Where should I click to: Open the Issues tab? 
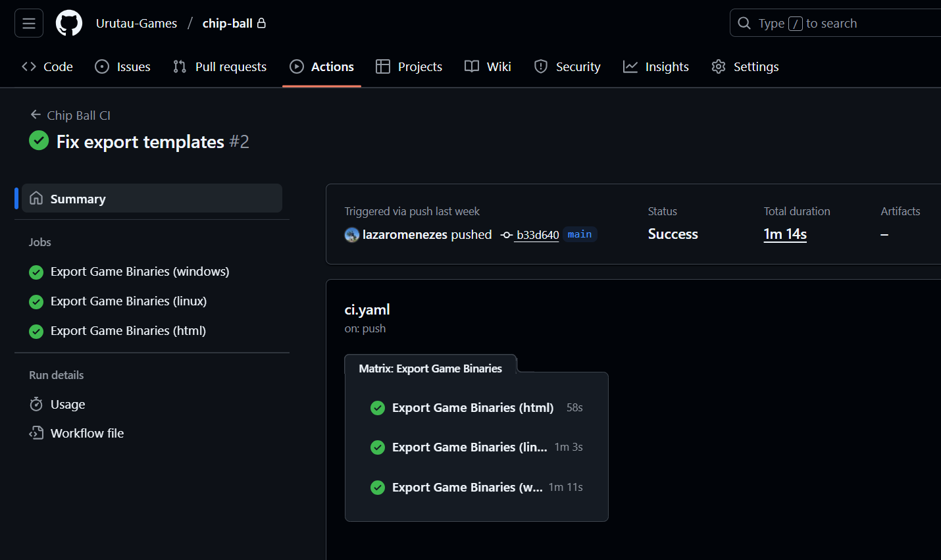tap(123, 66)
